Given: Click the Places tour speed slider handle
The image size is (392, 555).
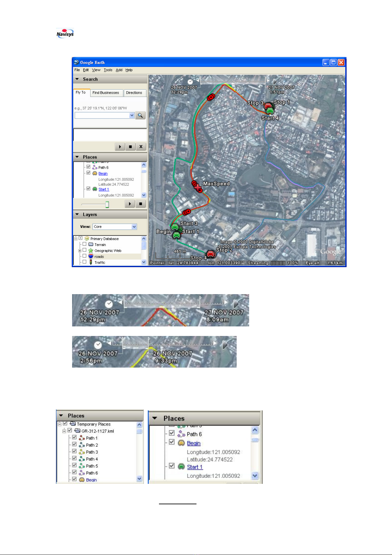Looking at the screenshot, I should point(107,205).
